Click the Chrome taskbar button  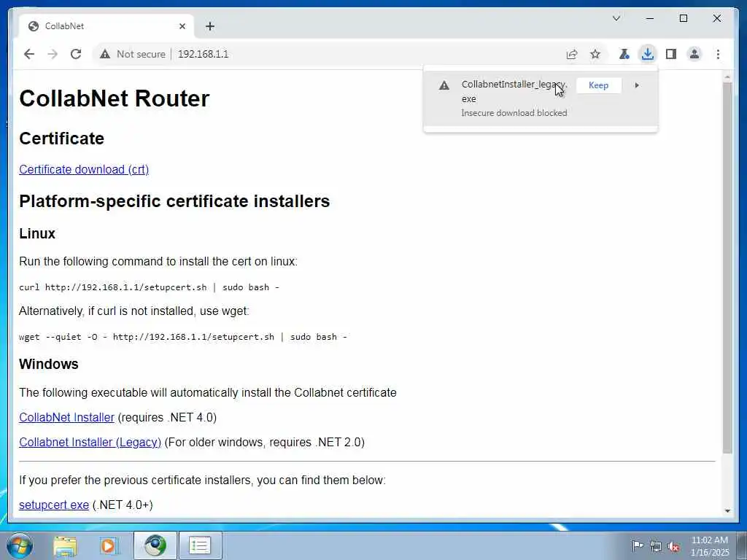click(155, 545)
